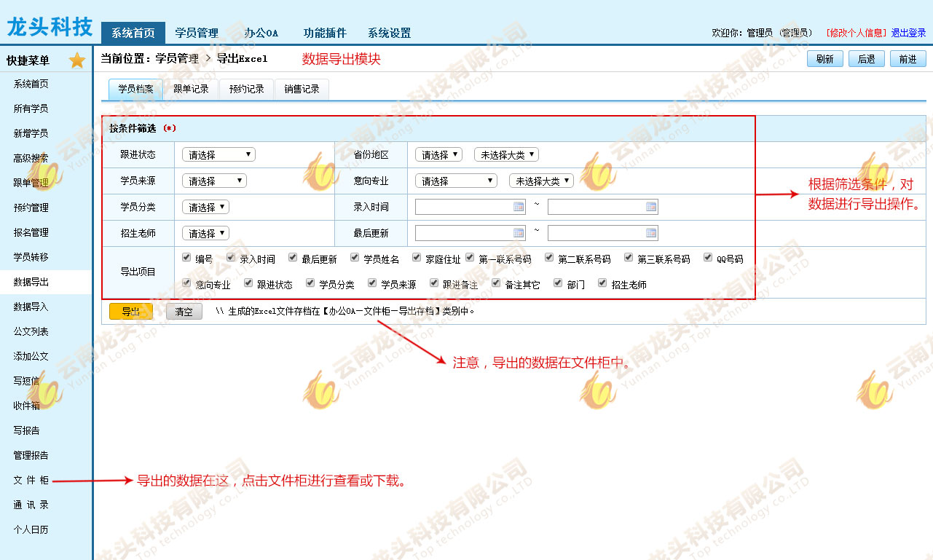Open 文件柜 in the quick menu
933x560 pixels.
click(31, 481)
